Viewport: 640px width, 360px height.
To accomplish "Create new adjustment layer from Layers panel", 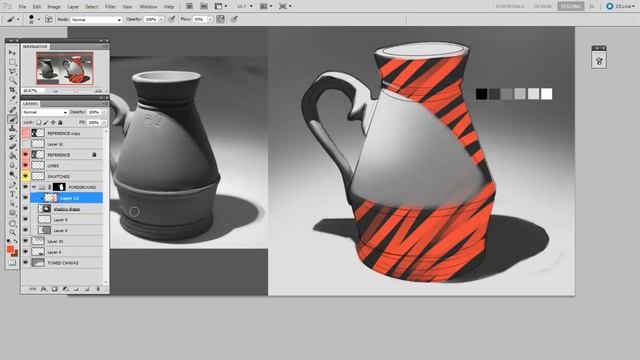I will click(x=65, y=289).
